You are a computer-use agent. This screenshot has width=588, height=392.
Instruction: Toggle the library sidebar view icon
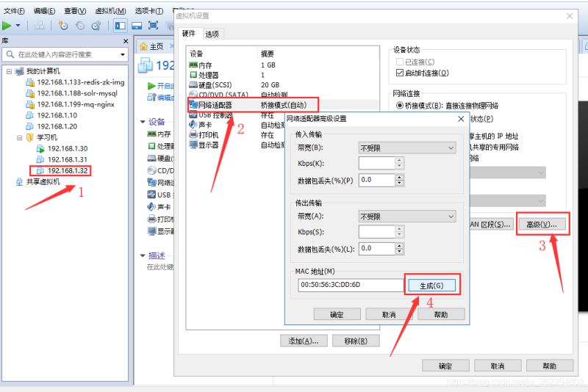120,26
